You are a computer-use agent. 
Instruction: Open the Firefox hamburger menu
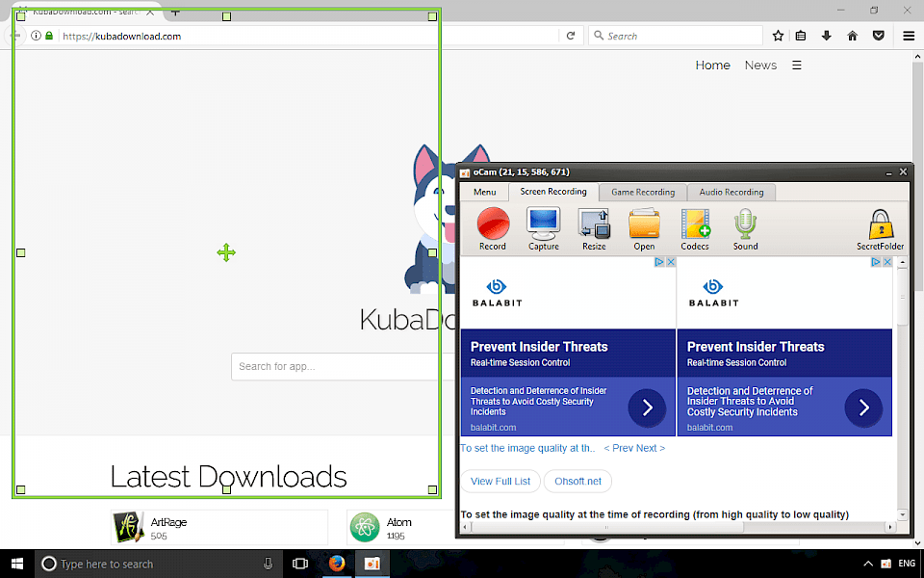pos(909,36)
